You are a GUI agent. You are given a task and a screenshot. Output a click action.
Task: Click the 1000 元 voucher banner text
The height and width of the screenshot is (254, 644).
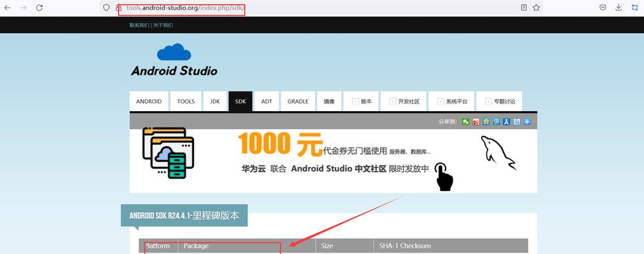coord(280,144)
